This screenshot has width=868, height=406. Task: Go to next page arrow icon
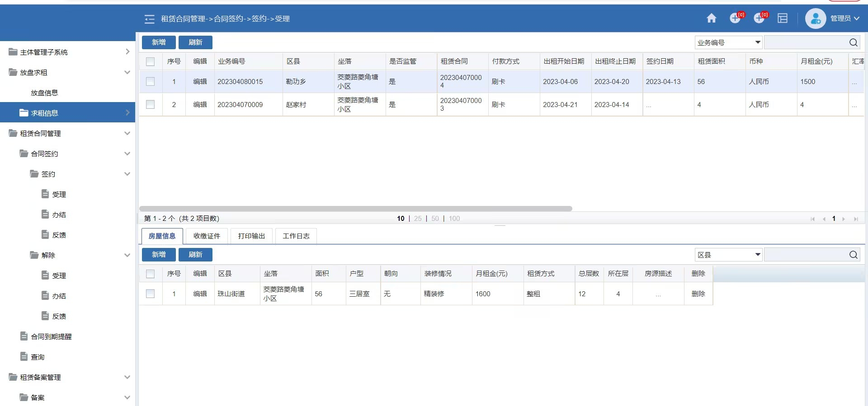844,219
